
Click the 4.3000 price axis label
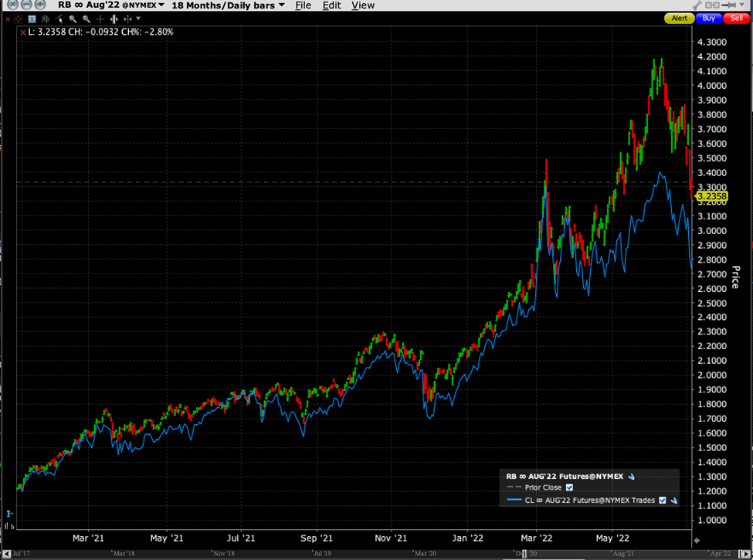click(x=712, y=42)
